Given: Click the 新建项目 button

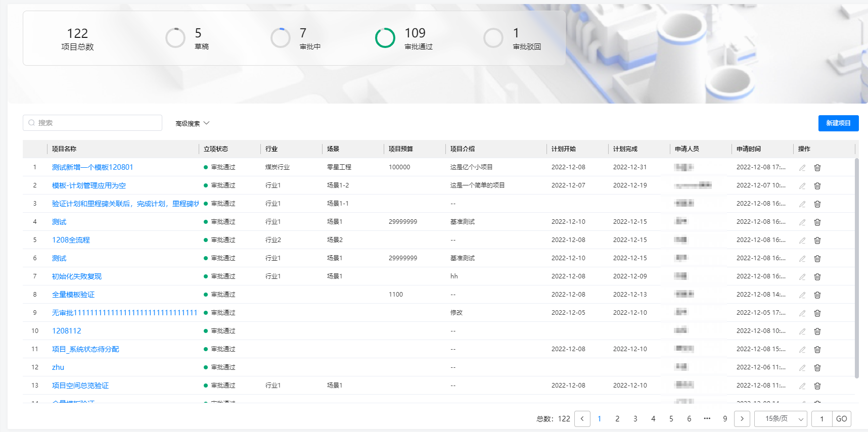Looking at the screenshot, I should pyautogui.click(x=838, y=123).
